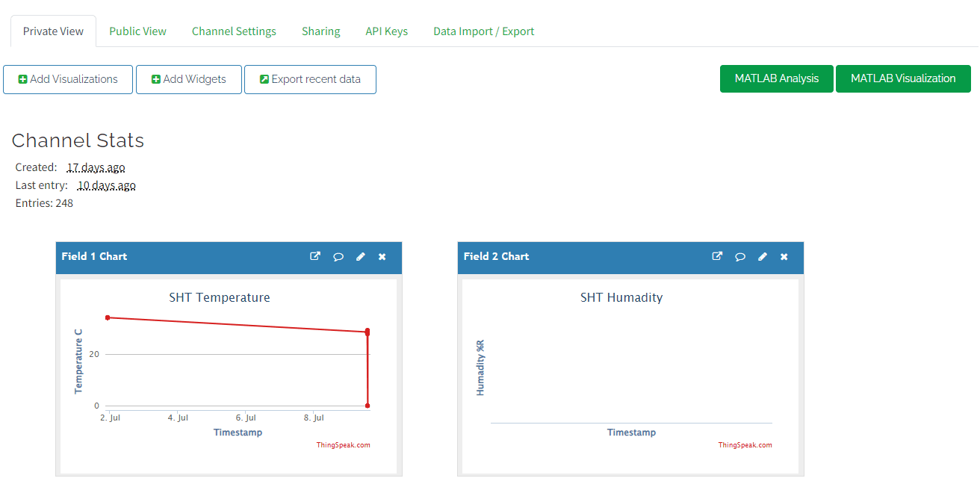Remove Field 2 Chart using X icon
Screen dimensions: 980x487
click(x=784, y=256)
